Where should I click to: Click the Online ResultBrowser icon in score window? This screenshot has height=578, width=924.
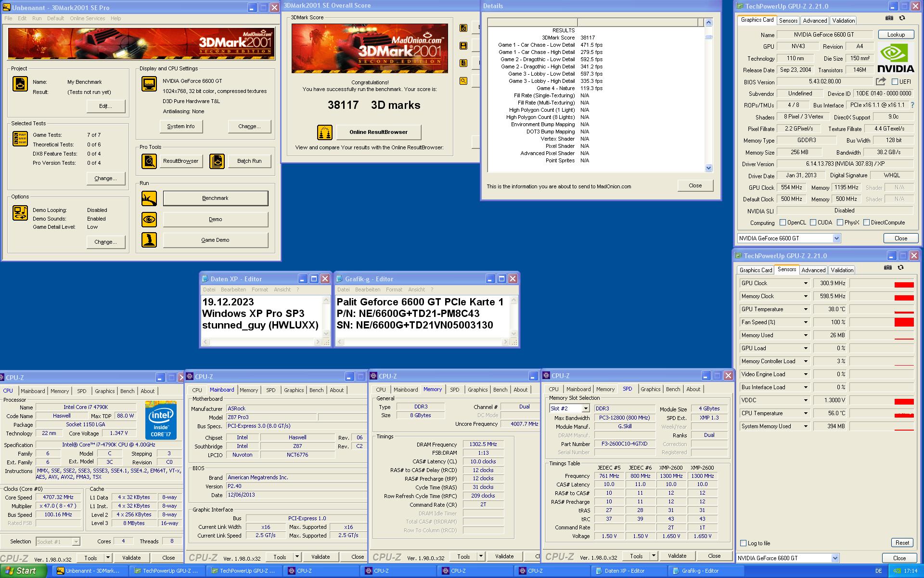(325, 132)
